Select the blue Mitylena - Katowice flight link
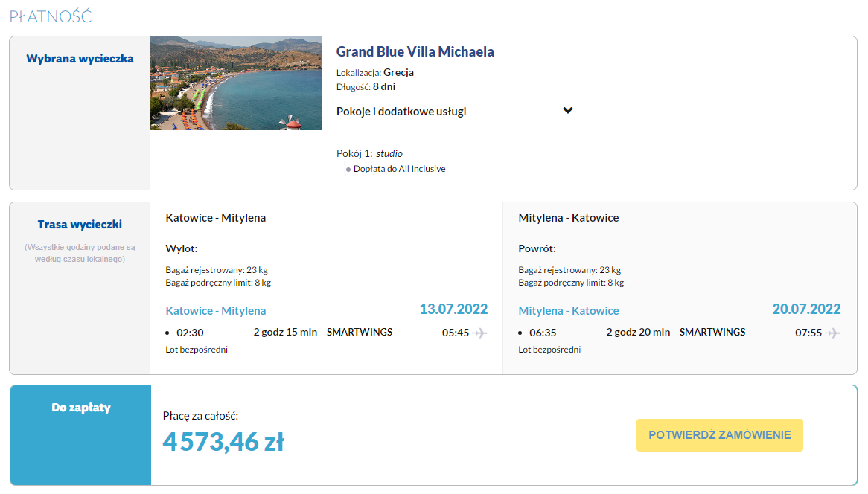Image resolution: width=868 pixels, height=494 pixels. coord(568,311)
